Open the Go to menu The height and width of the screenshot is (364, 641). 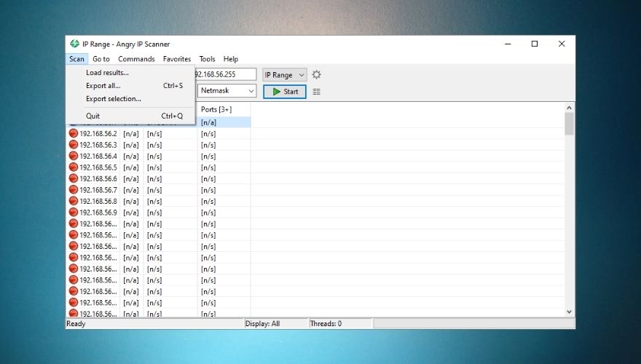point(101,59)
